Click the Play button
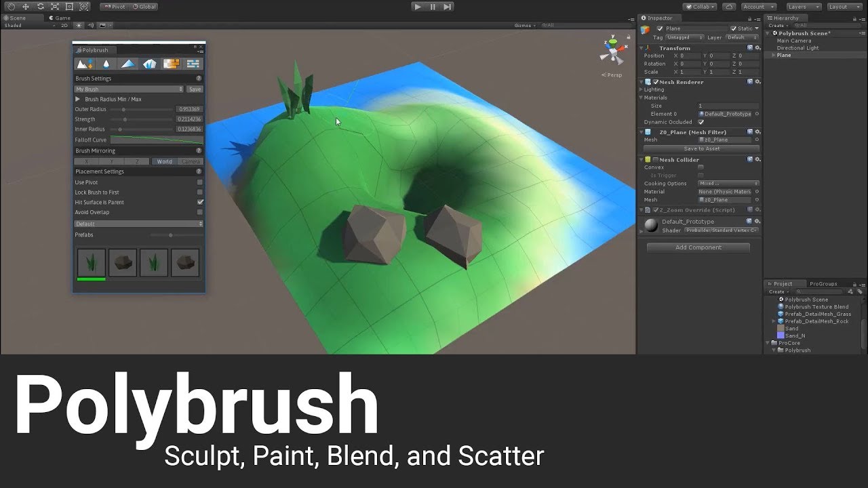This screenshot has width=868, height=488. point(418,7)
